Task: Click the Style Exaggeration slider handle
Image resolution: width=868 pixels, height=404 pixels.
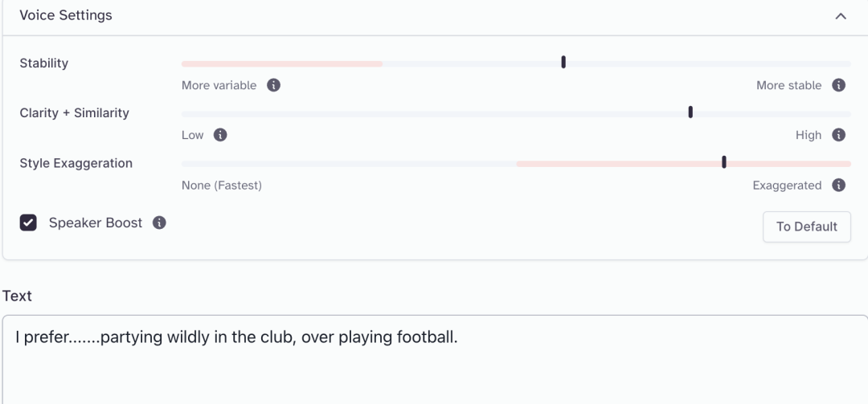Action: click(x=724, y=162)
